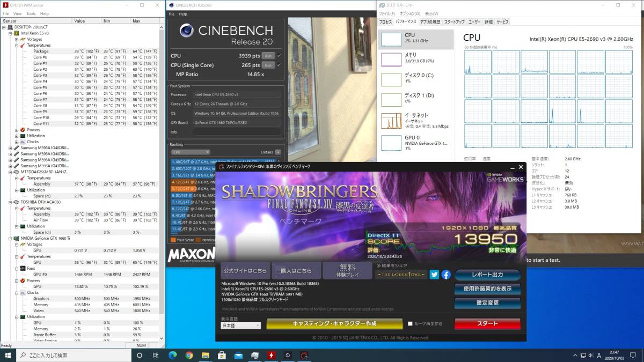Select イーサネット in Task Manager sidebar

point(416,120)
